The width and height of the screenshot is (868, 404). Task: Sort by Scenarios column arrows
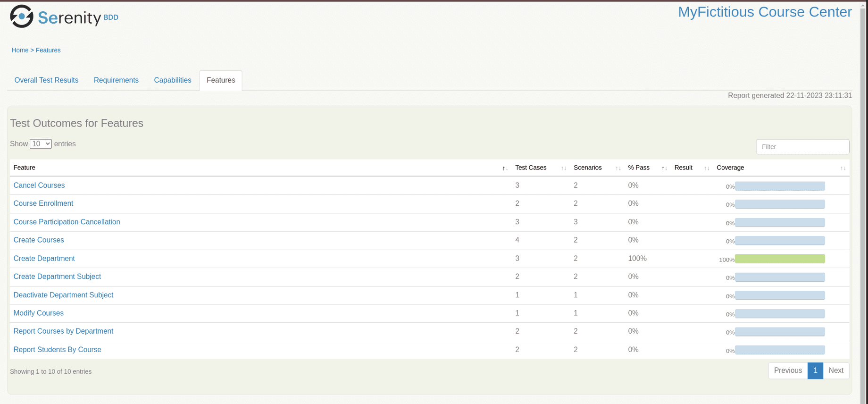(x=618, y=168)
